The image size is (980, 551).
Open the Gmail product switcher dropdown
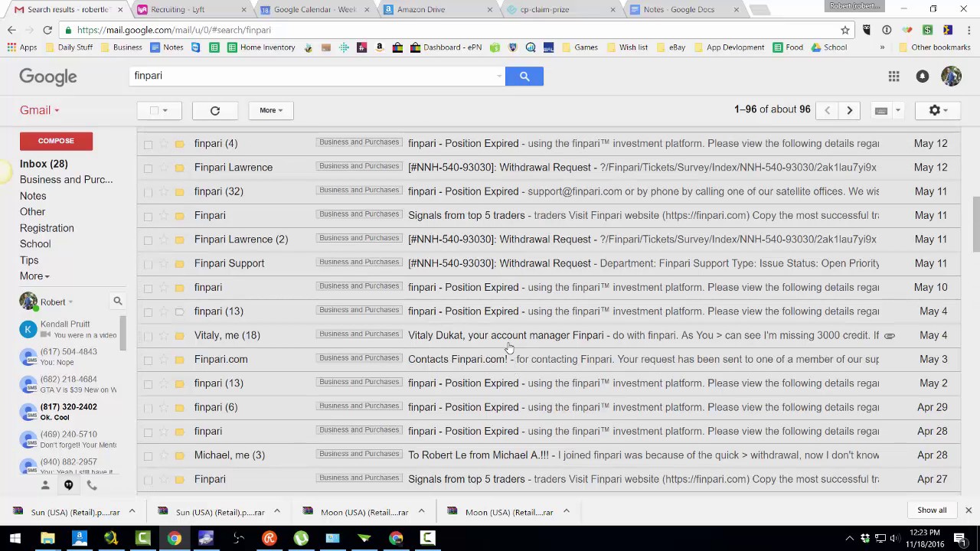[40, 110]
